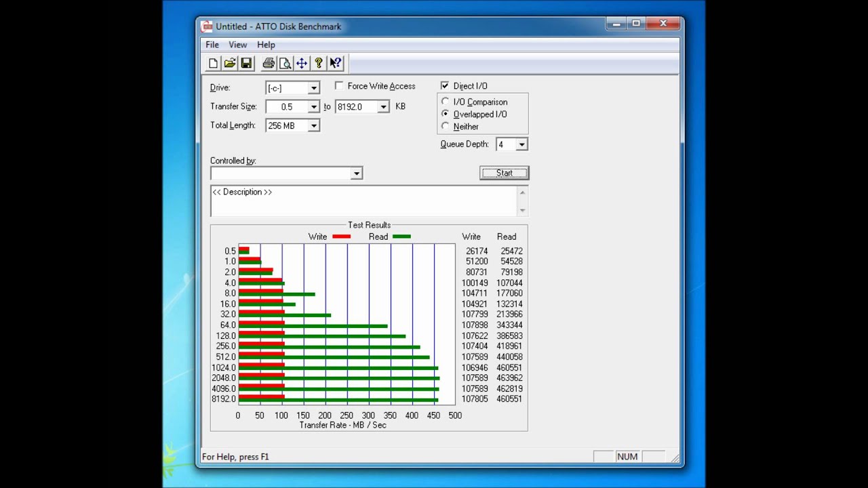Screen dimensions: 868x488
Task: Click the Description box scroll up arrow
Action: click(x=522, y=192)
